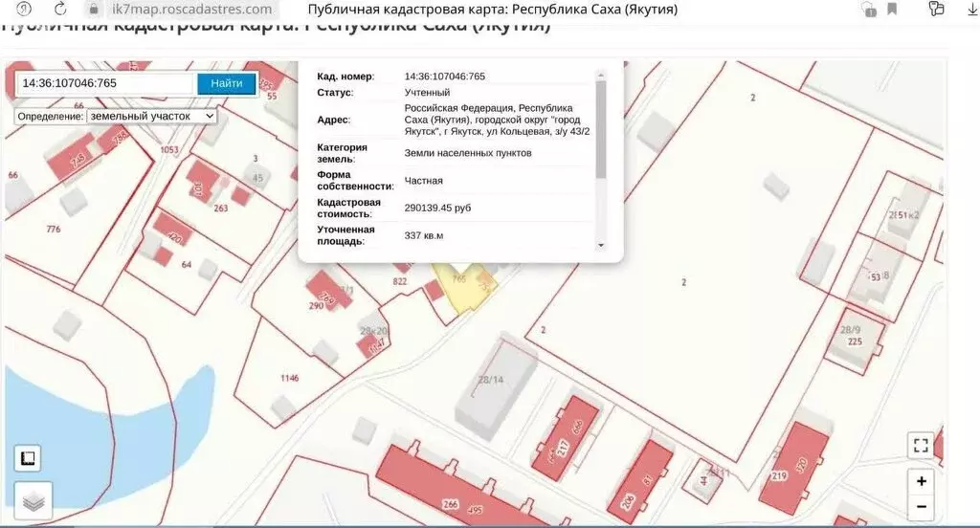
Task: Click the status value Учтенный
Action: [x=427, y=93]
